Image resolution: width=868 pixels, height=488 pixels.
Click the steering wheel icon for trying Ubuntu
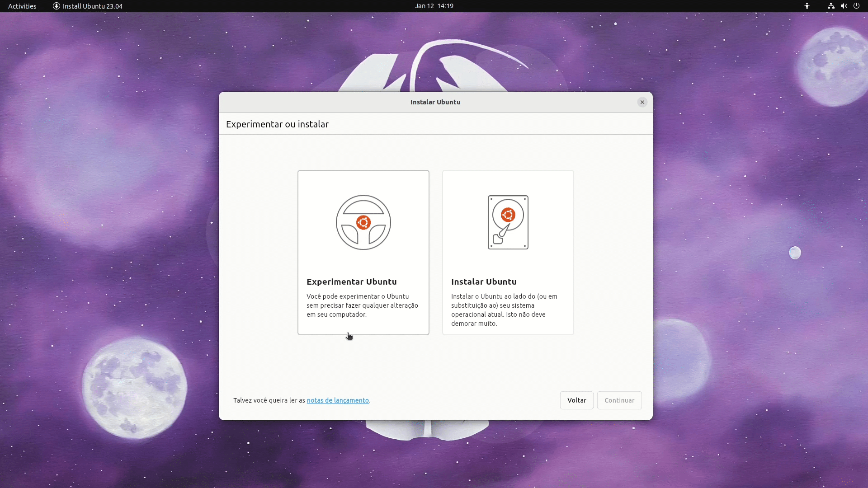pos(363,222)
